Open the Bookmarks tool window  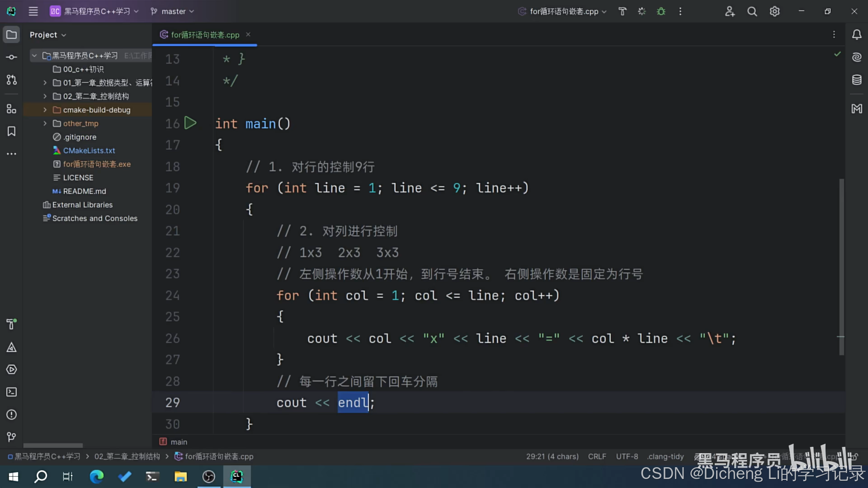point(11,131)
